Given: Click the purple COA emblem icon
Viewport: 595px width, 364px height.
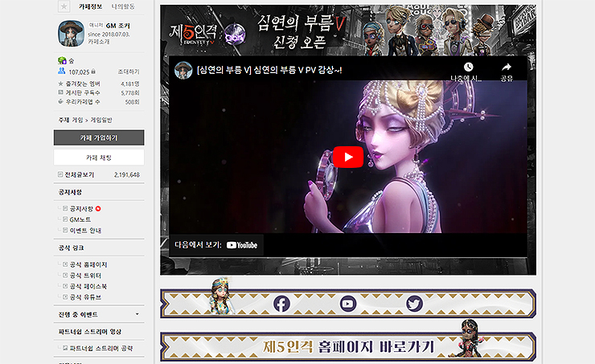Looking at the screenshot, I should coord(235,35).
